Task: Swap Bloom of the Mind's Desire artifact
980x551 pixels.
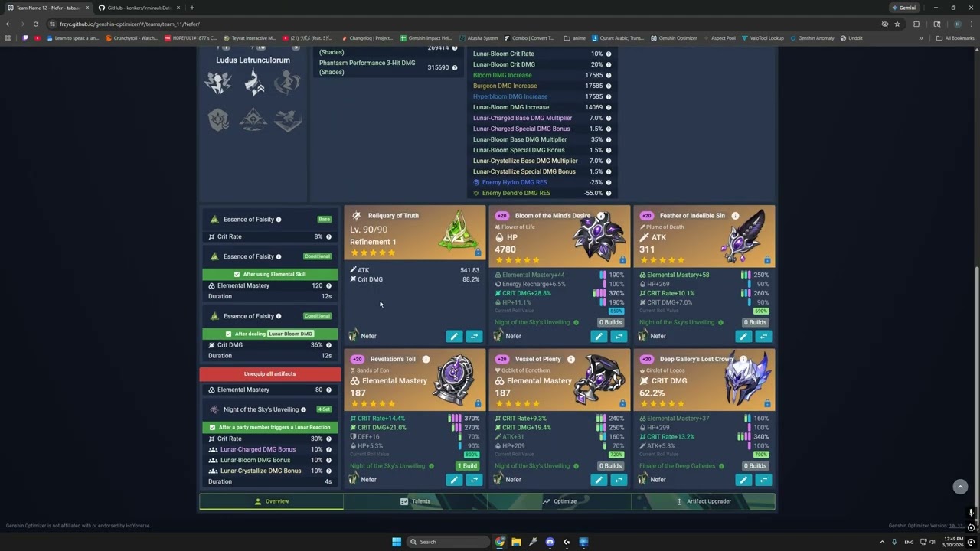Action: click(619, 336)
